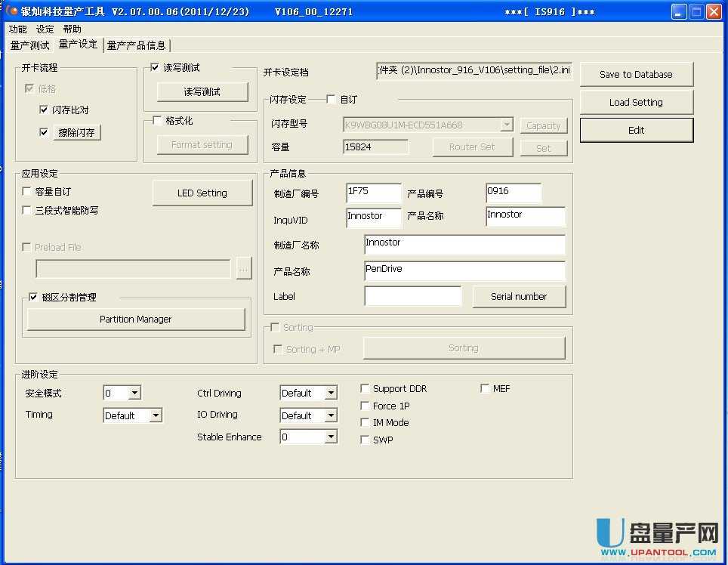Expand the Stable Enhance dropdown

331,437
